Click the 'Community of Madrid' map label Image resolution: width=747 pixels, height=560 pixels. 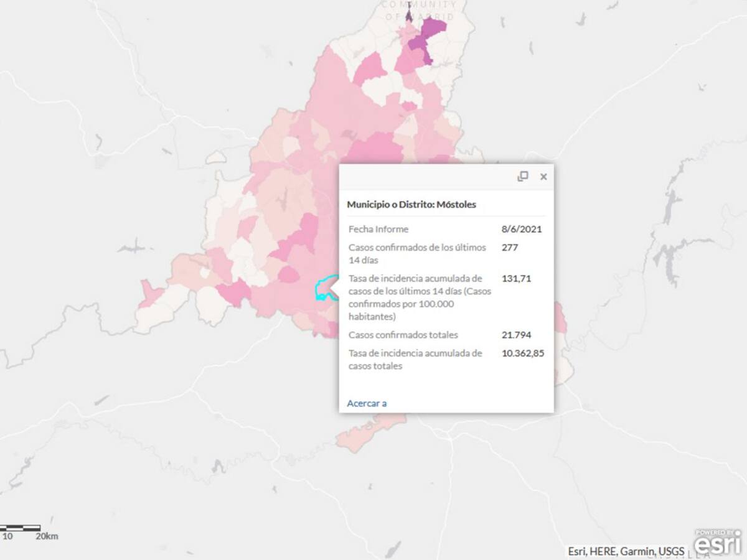coord(419,11)
